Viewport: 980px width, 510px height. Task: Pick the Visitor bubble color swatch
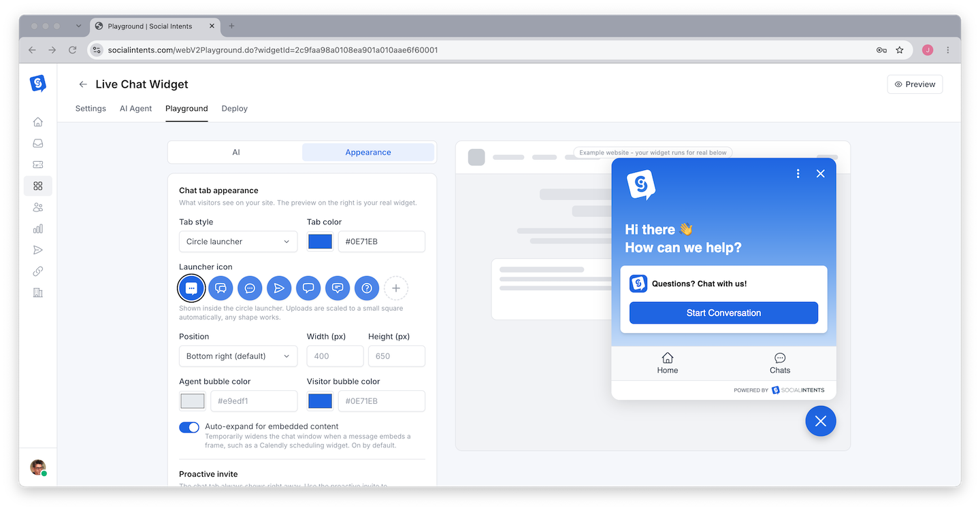click(320, 401)
